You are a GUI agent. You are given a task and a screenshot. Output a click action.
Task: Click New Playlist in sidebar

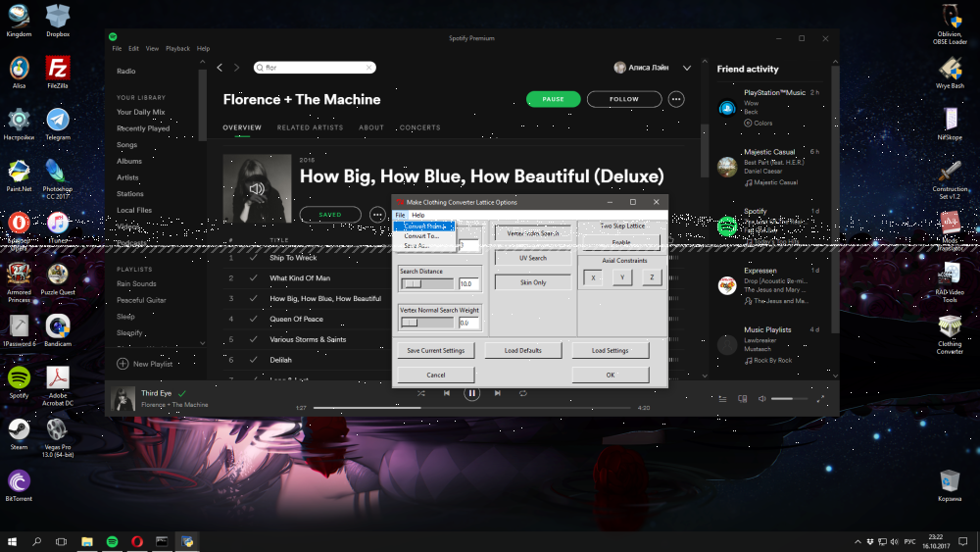tap(145, 364)
